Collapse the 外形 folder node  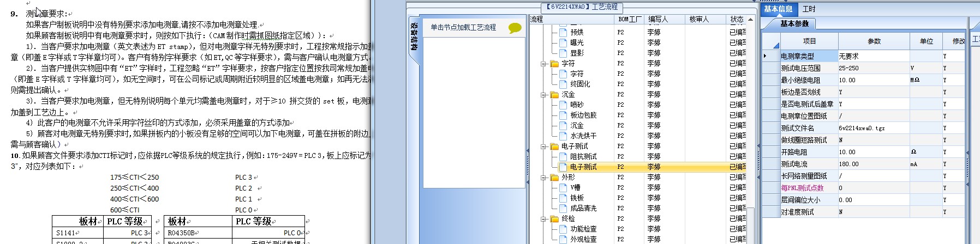coord(543,178)
